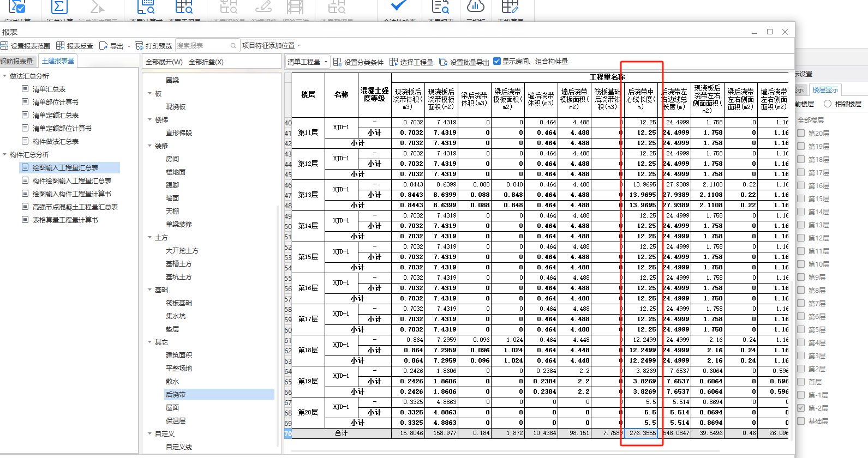Click the 设置报表范围 icon

pyautogui.click(x=4, y=46)
